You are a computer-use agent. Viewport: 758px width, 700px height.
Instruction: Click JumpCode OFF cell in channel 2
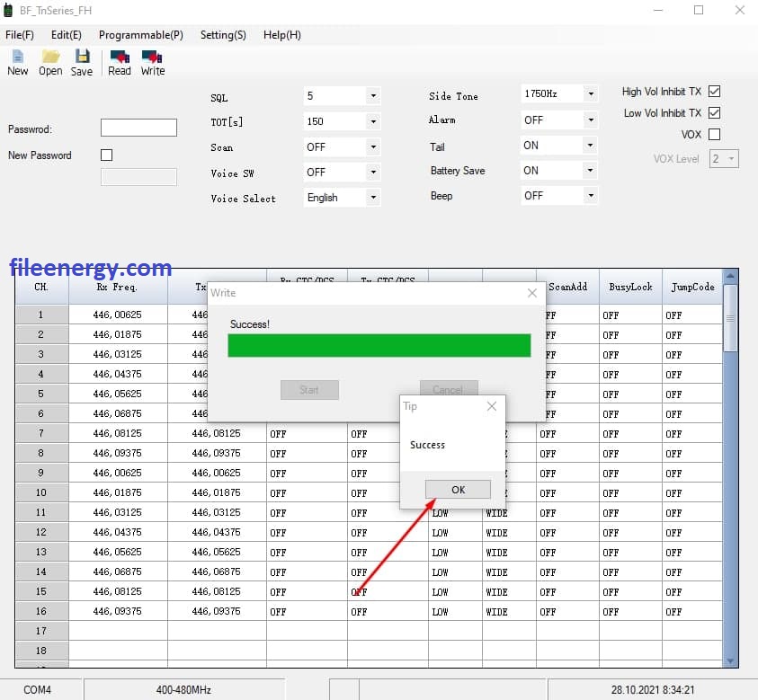pos(692,335)
